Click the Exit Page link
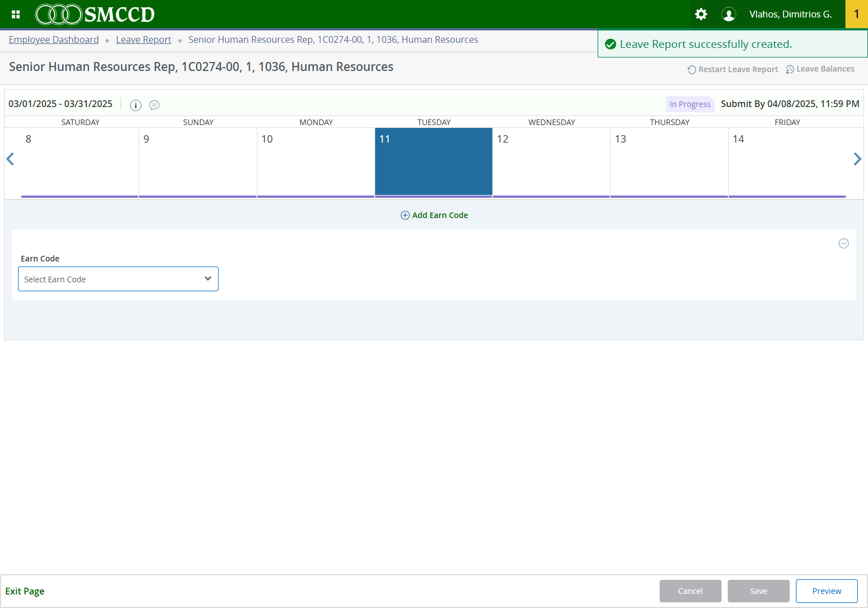This screenshot has height=608, width=868. pyautogui.click(x=25, y=591)
